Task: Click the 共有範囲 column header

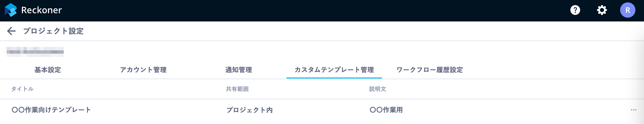Action: coord(237,89)
